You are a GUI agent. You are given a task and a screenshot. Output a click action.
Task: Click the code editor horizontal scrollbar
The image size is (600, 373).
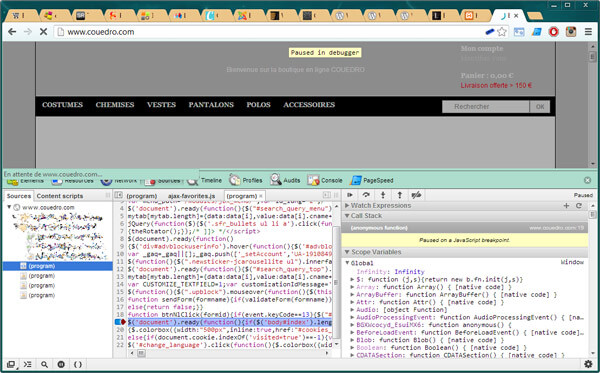141,353
